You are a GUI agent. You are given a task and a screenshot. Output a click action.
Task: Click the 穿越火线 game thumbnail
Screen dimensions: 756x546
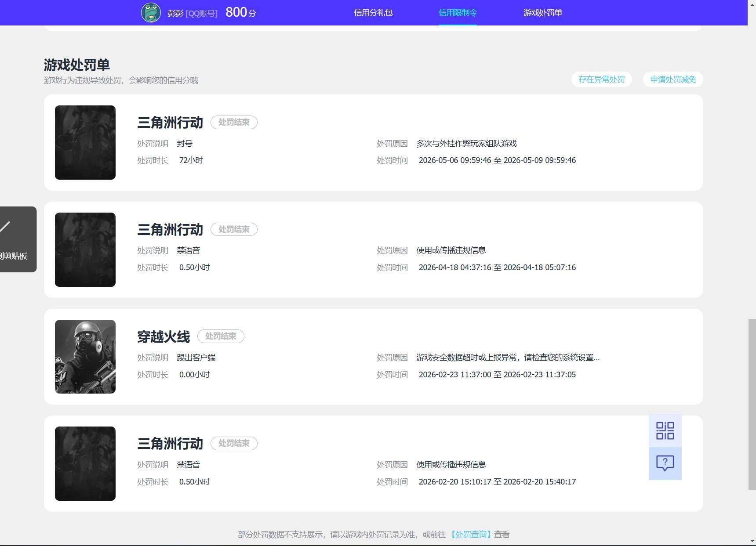85,357
